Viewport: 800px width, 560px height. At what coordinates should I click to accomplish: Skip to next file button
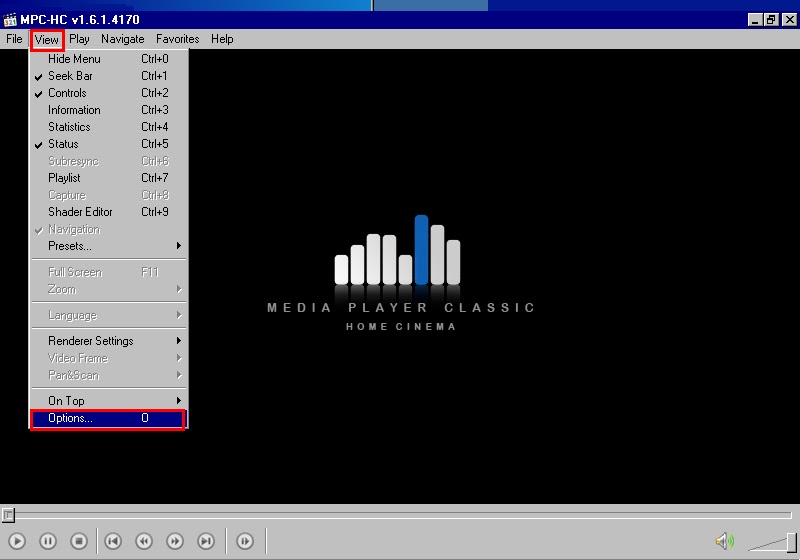(x=206, y=541)
